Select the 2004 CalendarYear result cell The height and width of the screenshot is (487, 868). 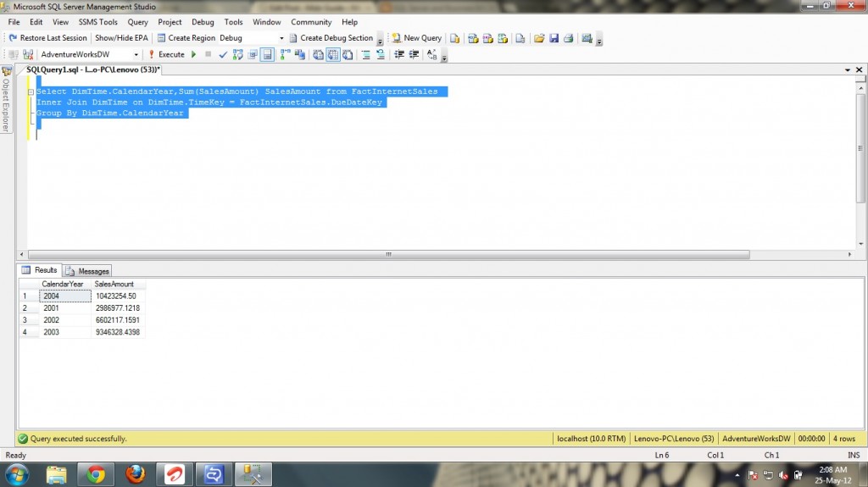(65, 296)
